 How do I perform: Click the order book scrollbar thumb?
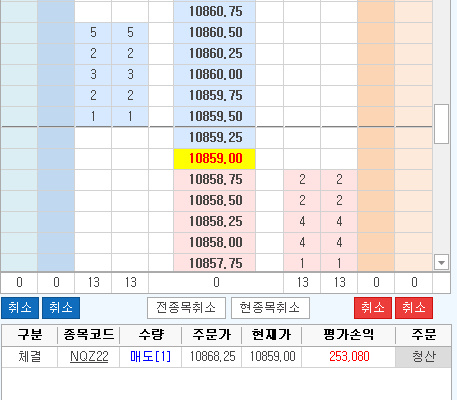[x=441, y=124]
